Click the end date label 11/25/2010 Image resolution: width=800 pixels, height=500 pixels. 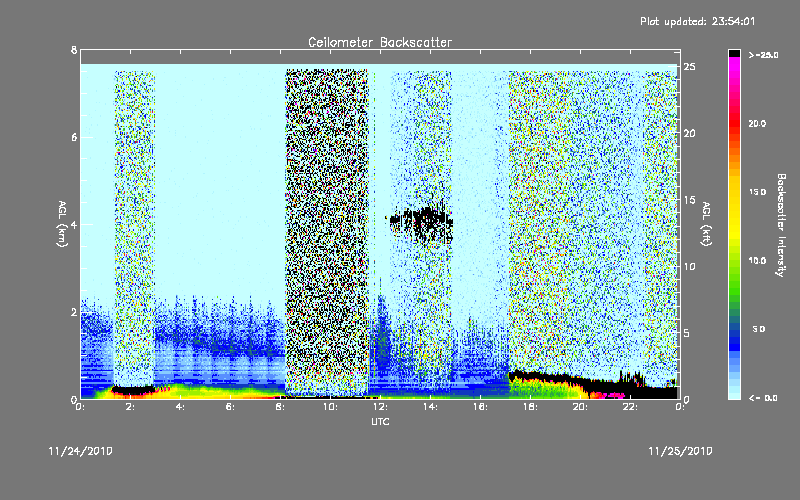(680, 451)
